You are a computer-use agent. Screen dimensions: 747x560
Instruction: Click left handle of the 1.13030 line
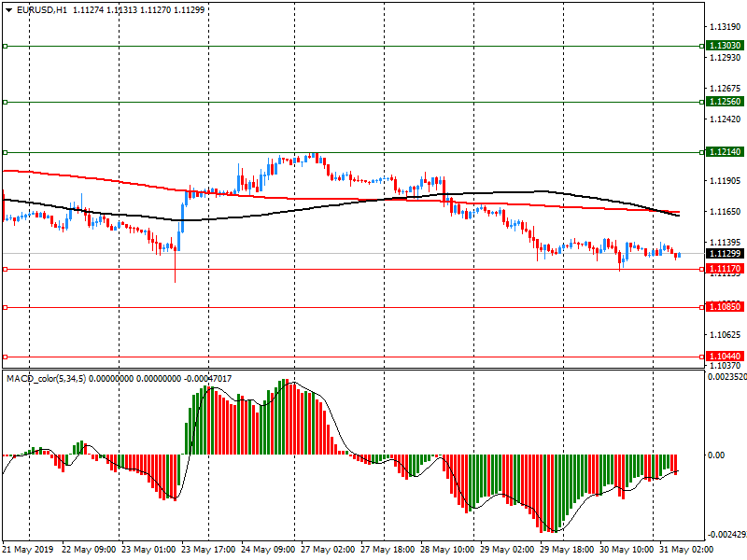coord(5,46)
